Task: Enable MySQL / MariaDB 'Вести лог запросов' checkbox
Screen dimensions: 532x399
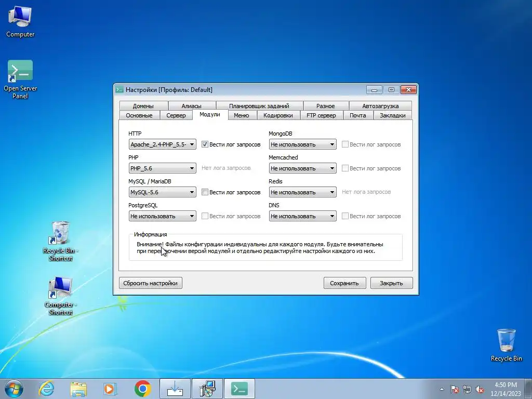Action: click(x=205, y=192)
